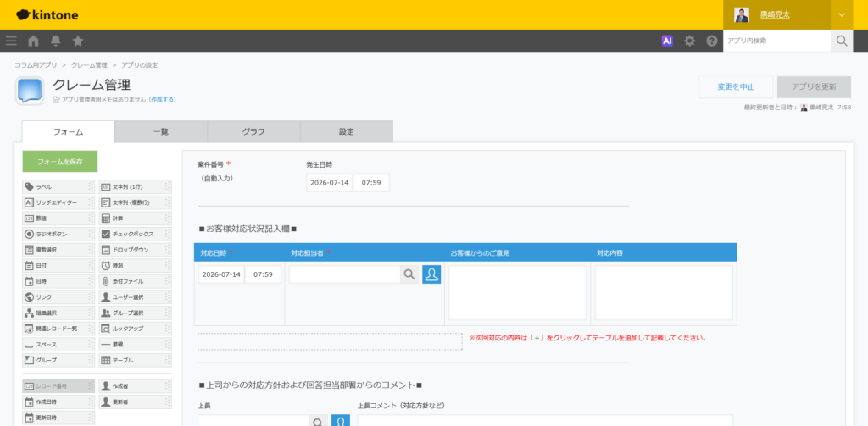The height and width of the screenshot is (426, 868).
Task: Select the 作成日時 field element
Action: coord(58,401)
